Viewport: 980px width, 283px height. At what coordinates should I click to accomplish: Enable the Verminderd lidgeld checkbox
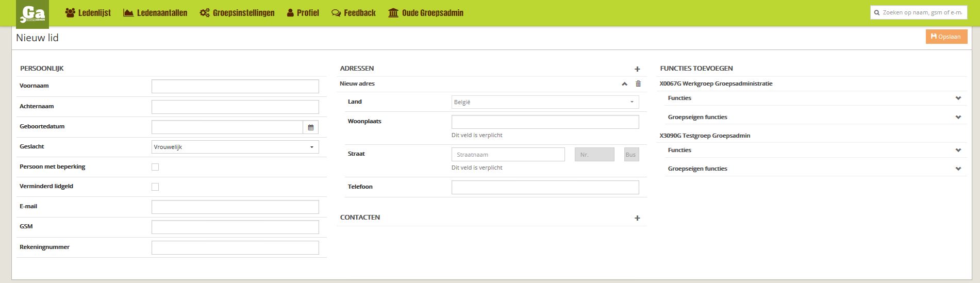[155, 187]
